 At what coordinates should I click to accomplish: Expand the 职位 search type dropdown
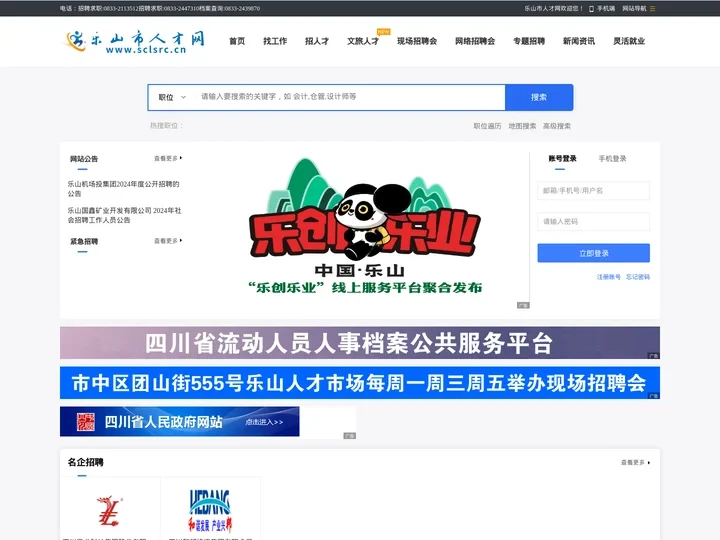tap(172, 97)
